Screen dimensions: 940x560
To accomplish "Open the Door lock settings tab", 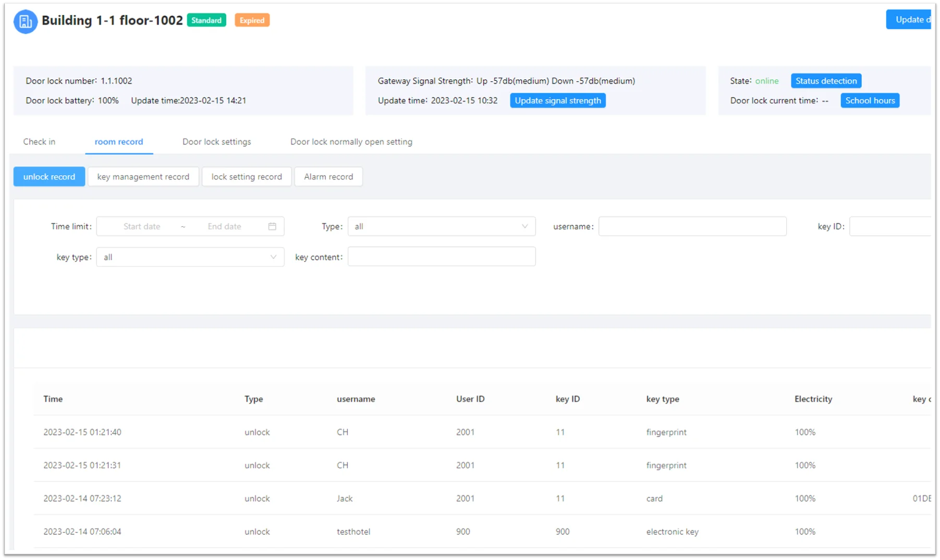I will (x=216, y=142).
